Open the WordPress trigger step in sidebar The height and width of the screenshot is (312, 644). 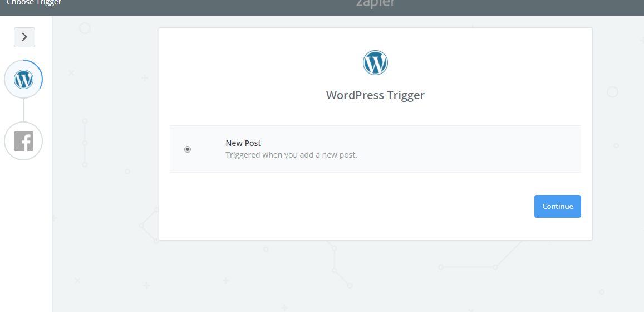pos(23,79)
